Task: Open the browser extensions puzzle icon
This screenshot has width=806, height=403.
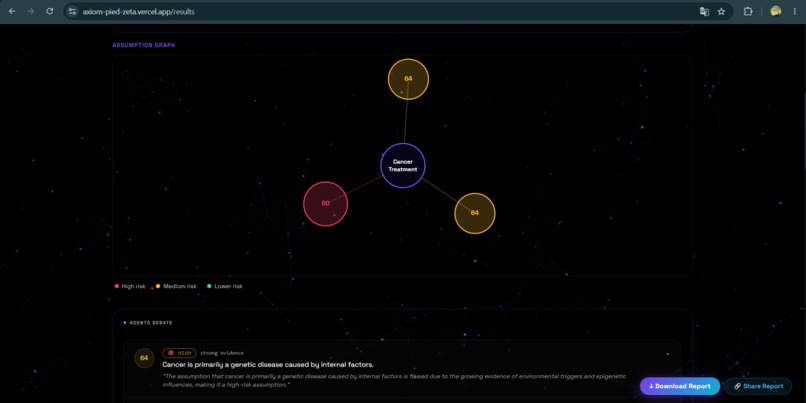Action: click(748, 11)
